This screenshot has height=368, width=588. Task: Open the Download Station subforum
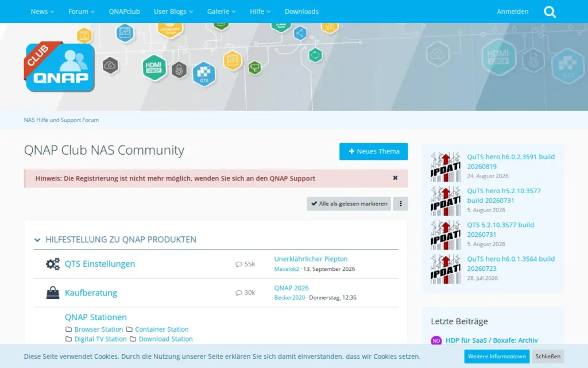tap(165, 339)
